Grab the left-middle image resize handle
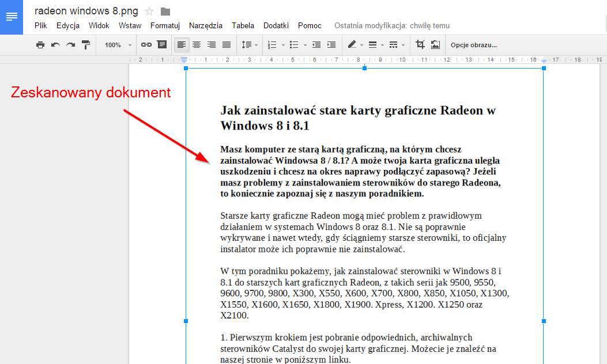Screen dimensions: 607x364 point(186,321)
